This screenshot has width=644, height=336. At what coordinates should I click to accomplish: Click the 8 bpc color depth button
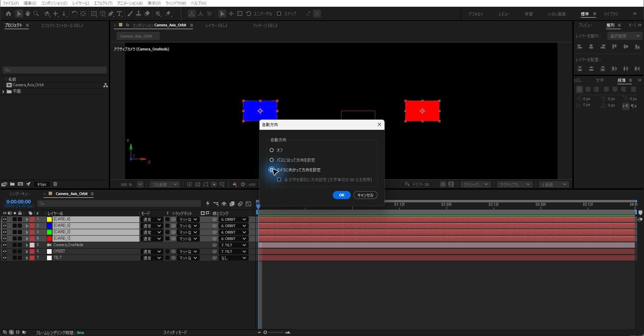pyautogui.click(x=42, y=184)
